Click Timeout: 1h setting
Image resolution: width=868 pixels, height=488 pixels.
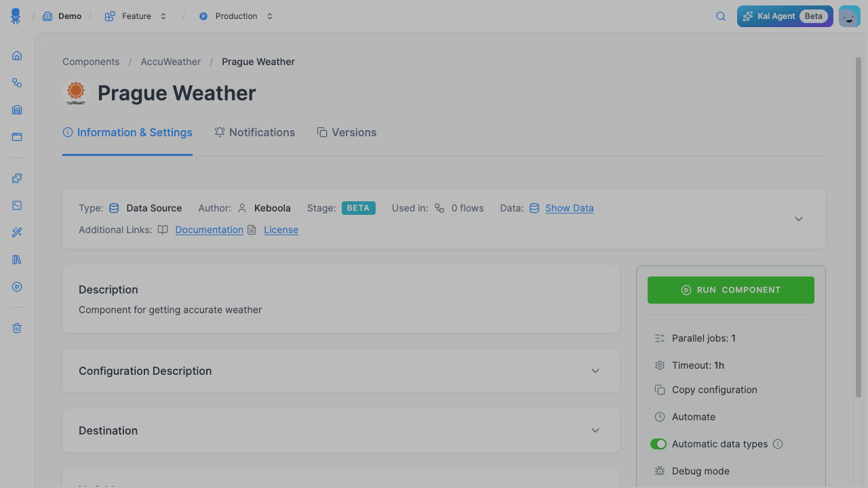[689, 365]
